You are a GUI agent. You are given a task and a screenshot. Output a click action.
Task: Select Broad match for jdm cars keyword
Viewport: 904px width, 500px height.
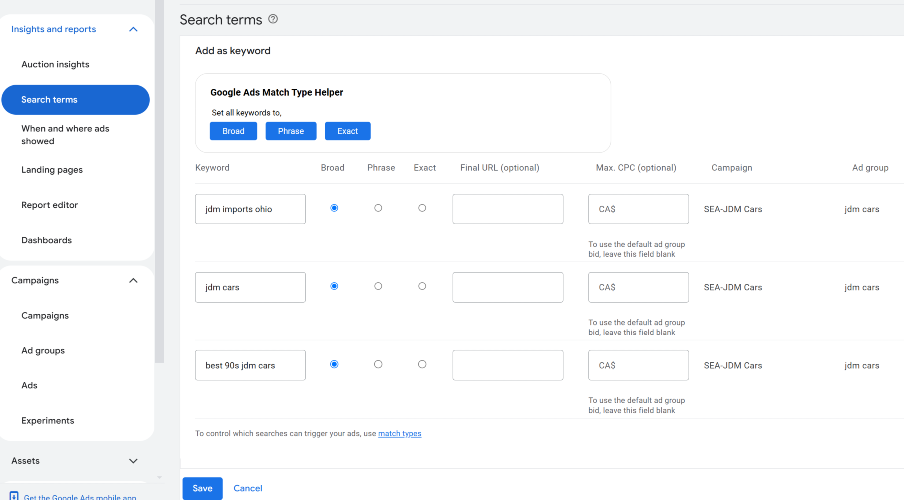pos(334,286)
